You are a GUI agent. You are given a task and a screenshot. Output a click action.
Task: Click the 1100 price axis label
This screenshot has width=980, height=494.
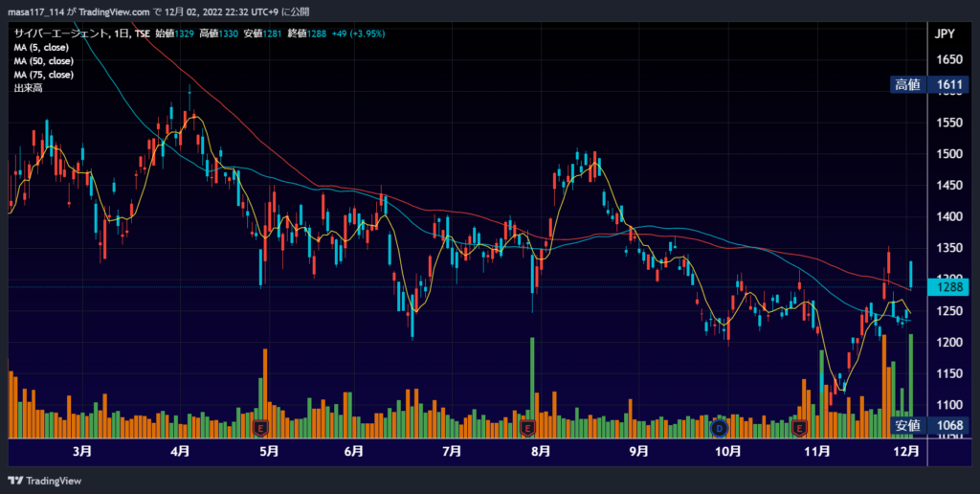pyautogui.click(x=949, y=405)
